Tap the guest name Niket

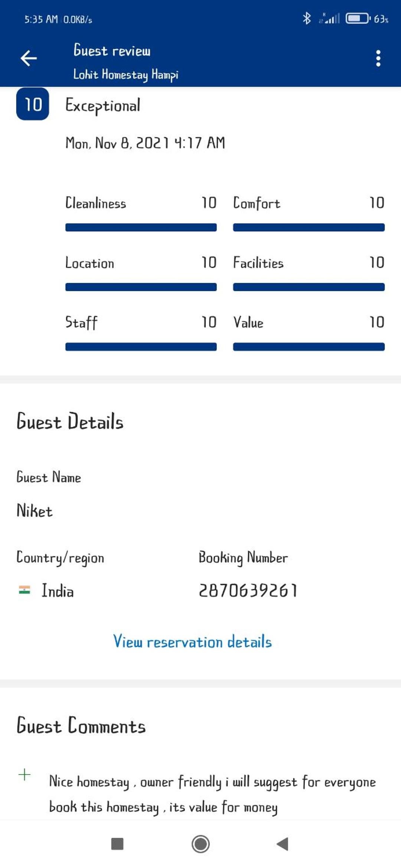point(35,510)
